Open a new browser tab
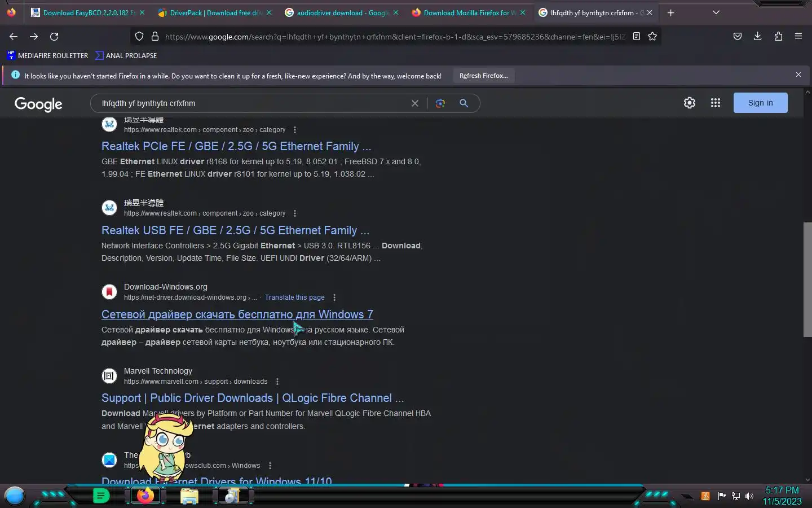The width and height of the screenshot is (812, 508). pyautogui.click(x=670, y=12)
